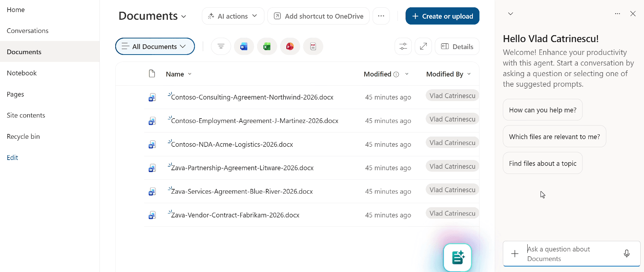
Task: Click Word icon for Zava-Services-Agreement file
Action: click(152, 191)
